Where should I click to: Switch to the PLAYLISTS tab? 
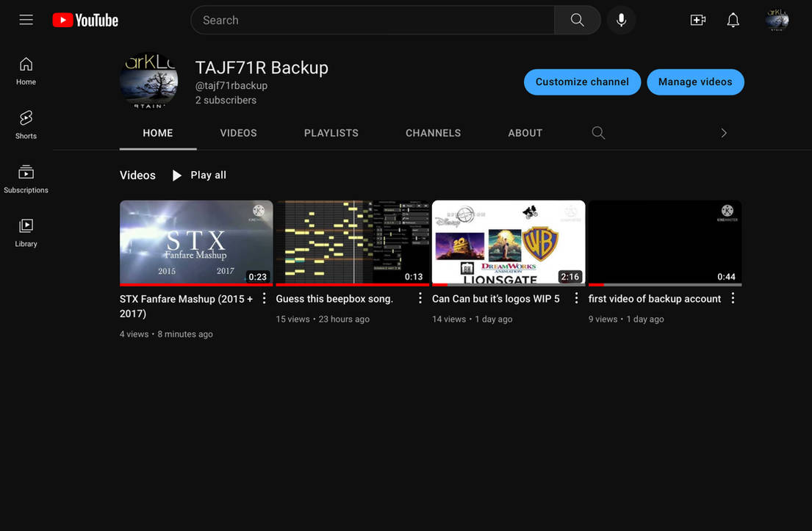pos(331,133)
